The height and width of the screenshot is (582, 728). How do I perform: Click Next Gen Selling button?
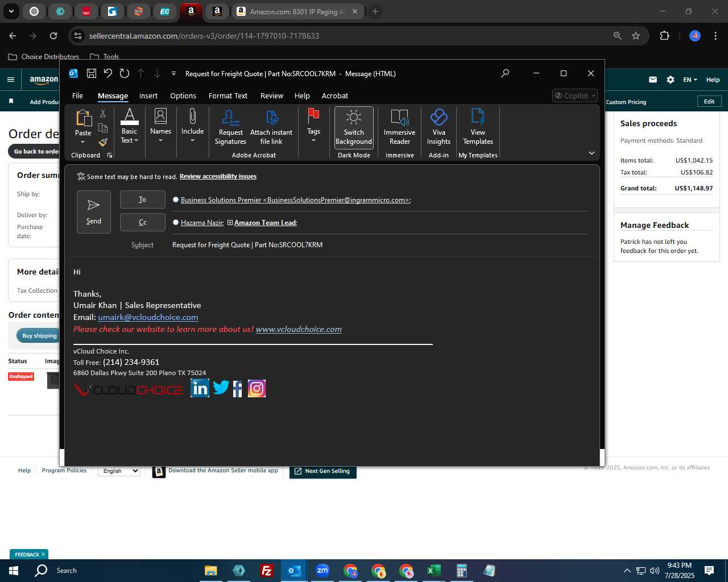coord(322,471)
